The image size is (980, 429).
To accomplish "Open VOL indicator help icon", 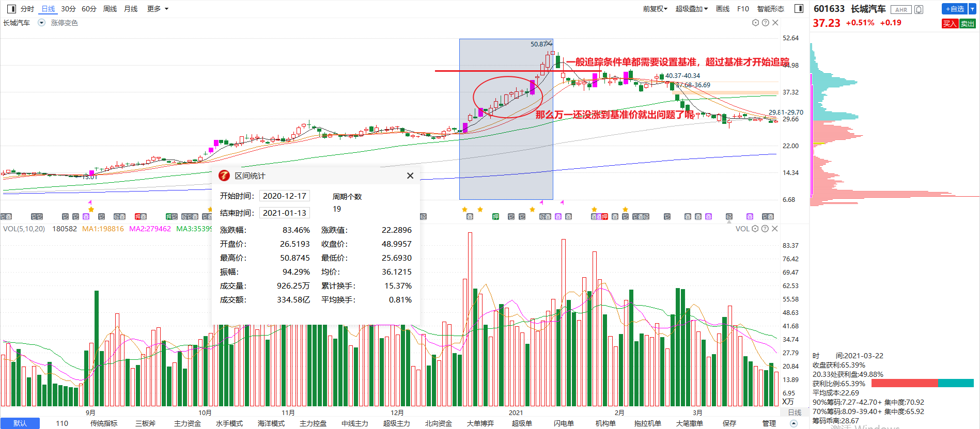I will [765, 229].
